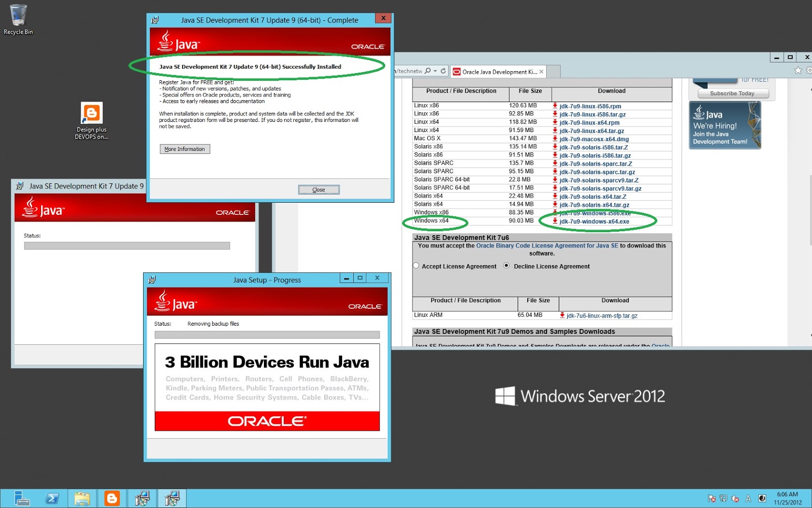The image size is (812, 508).
Task: Select the 'Linux ARM' product cell
Action: [428, 315]
